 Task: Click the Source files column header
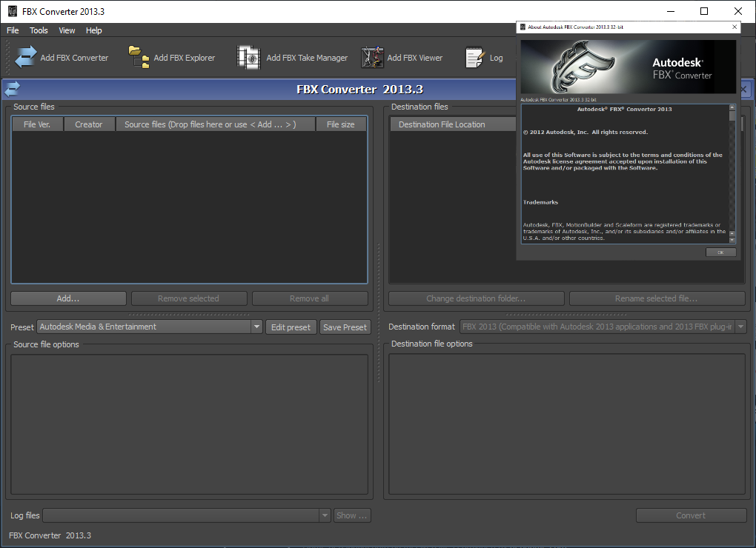tap(216, 124)
